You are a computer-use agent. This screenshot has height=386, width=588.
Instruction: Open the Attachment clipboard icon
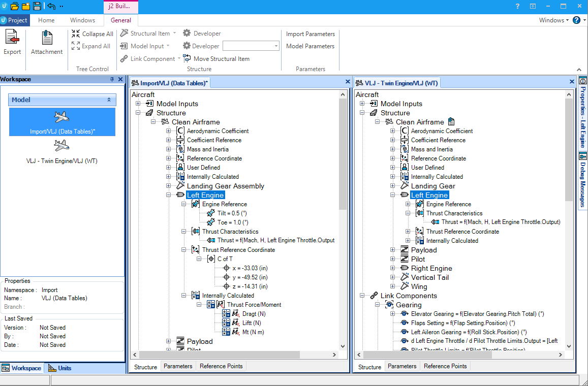tap(47, 38)
